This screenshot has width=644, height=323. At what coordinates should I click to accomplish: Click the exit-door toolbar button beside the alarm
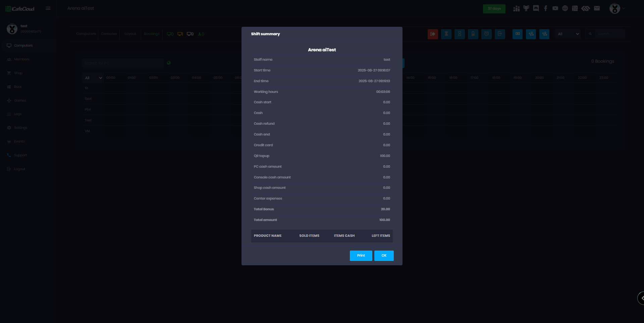click(x=500, y=34)
